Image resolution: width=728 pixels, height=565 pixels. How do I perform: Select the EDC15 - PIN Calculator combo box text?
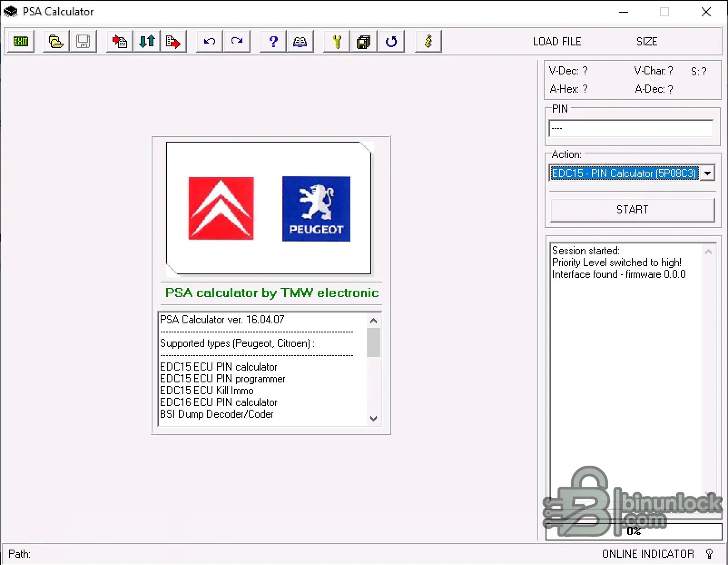click(x=624, y=173)
